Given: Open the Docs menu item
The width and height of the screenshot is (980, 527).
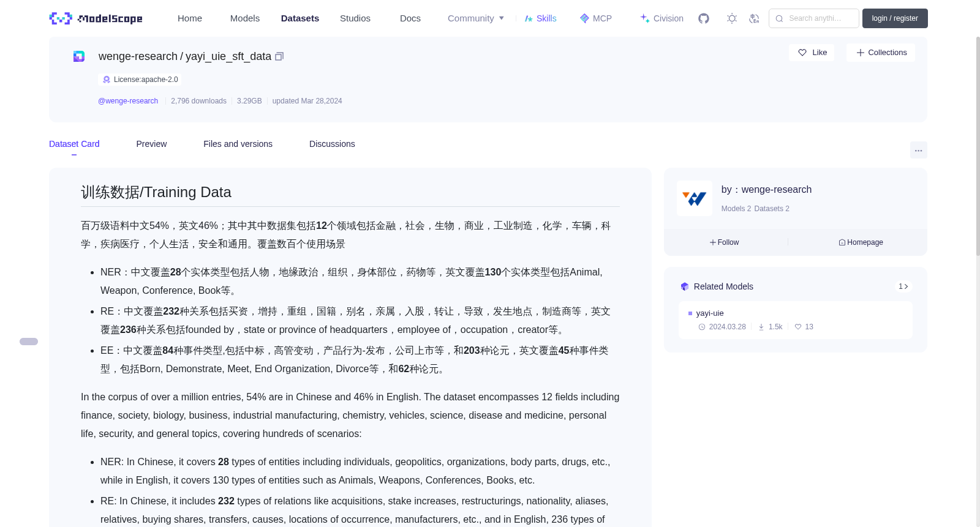Looking at the screenshot, I should coord(410,18).
